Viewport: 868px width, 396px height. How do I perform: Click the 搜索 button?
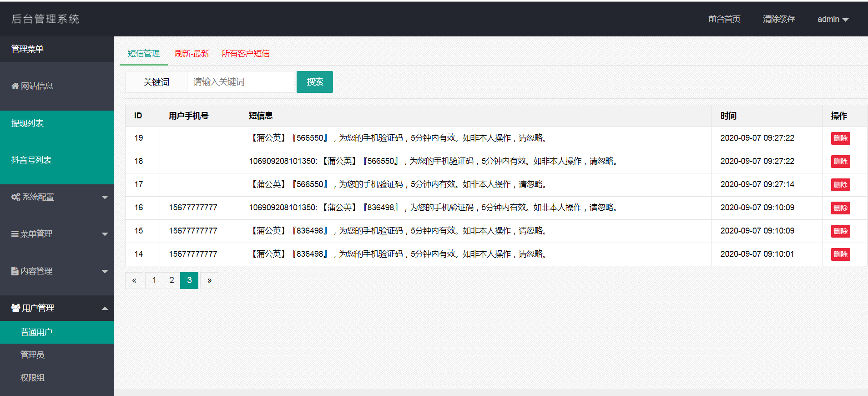[315, 82]
